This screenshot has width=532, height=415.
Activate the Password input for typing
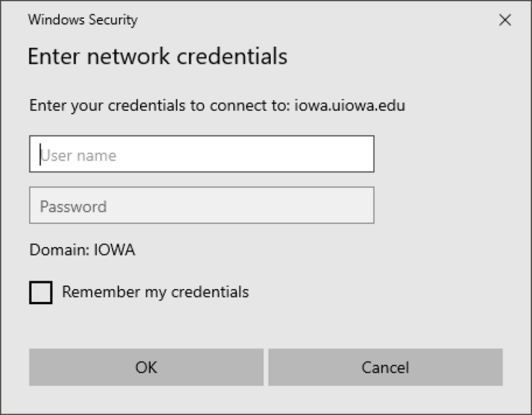click(x=202, y=205)
